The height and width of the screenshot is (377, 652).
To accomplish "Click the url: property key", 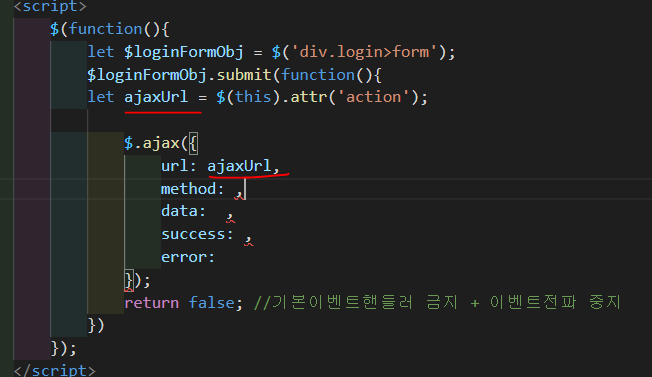I will click(x=179, y=166).
